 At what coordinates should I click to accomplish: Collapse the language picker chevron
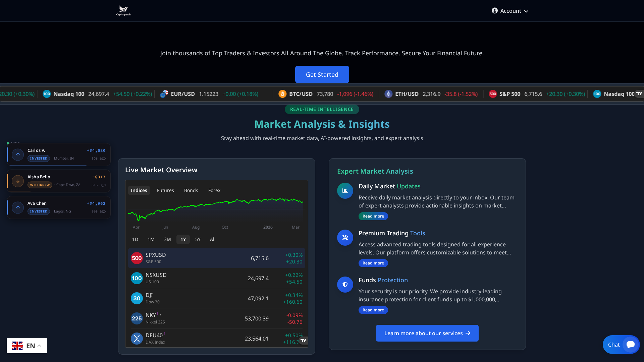point(39,346)
